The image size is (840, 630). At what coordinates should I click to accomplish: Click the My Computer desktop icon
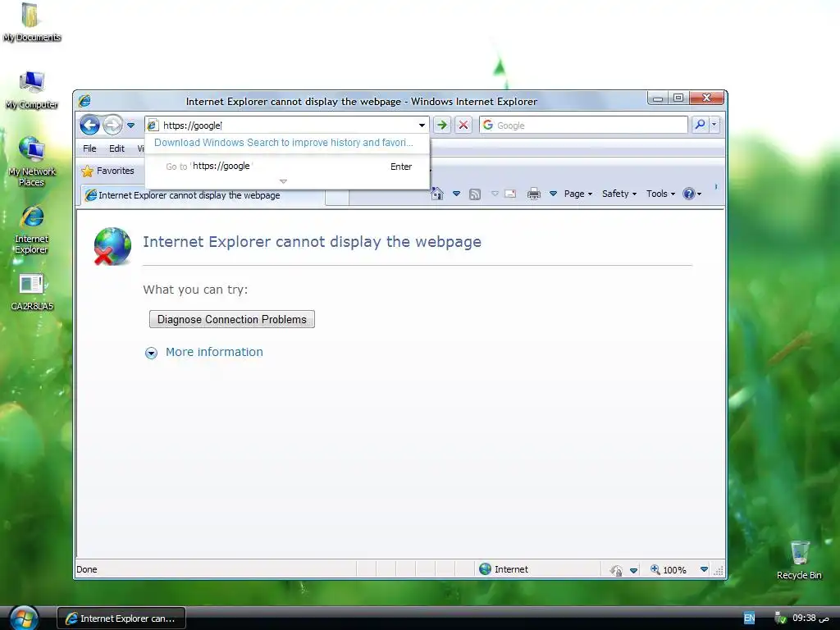(32, 90)
